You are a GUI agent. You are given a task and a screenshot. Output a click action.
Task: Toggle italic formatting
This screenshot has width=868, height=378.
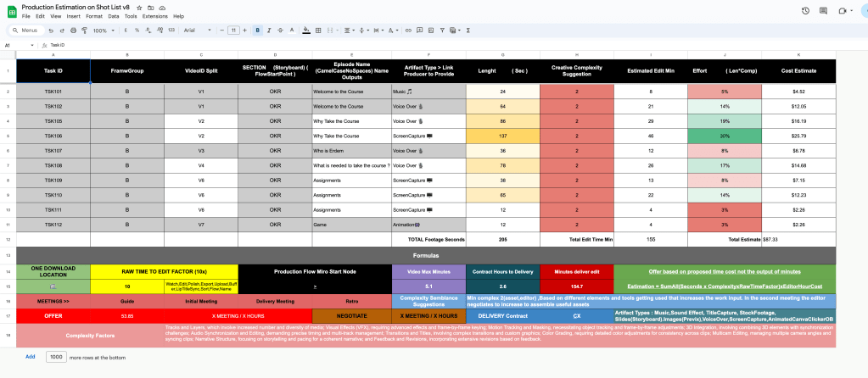tap(269, 31)
